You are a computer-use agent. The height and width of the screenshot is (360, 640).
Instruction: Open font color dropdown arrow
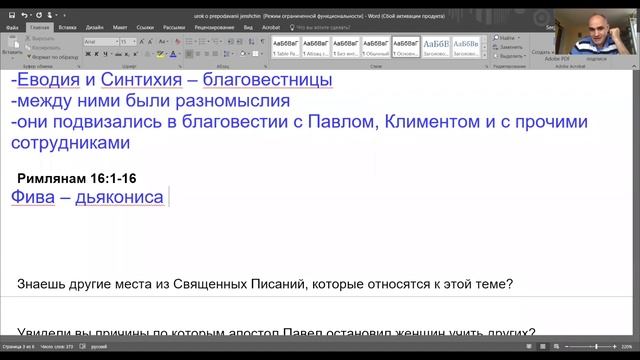pos(180,54)
